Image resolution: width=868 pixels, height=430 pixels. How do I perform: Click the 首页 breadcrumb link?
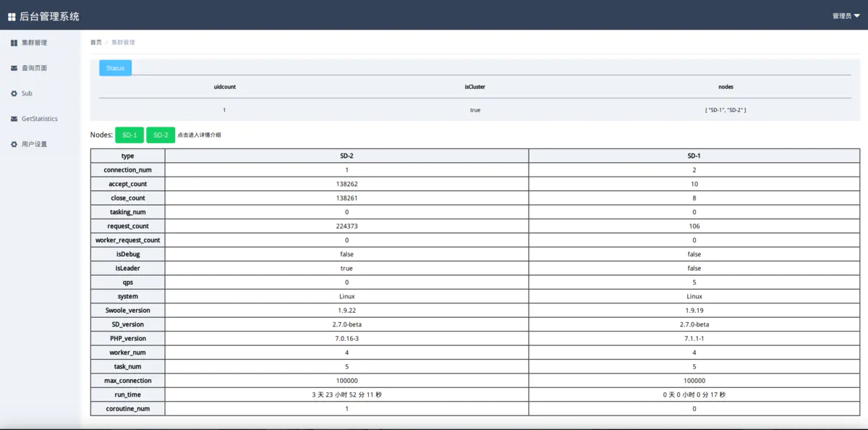pyautogui.click(x=95, y=43)
